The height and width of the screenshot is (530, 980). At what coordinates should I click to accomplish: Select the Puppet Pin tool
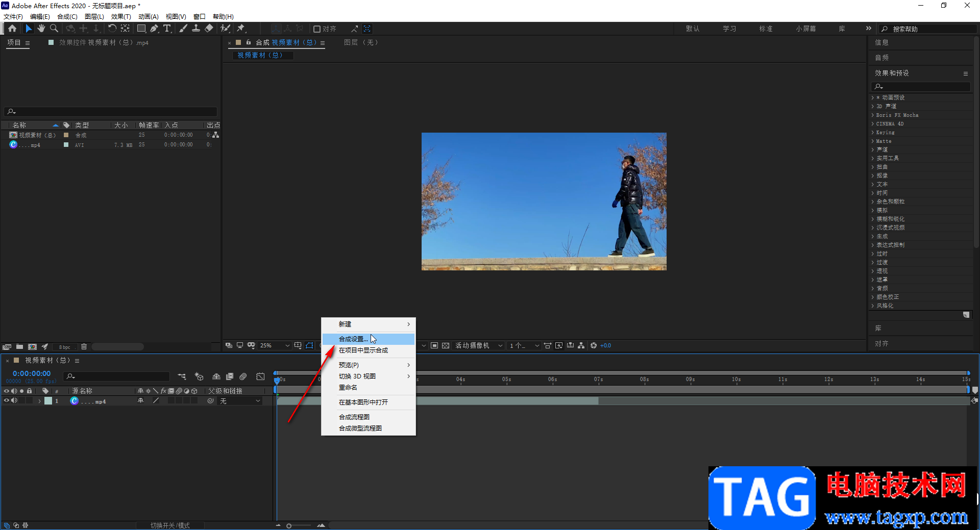(241, 29)
